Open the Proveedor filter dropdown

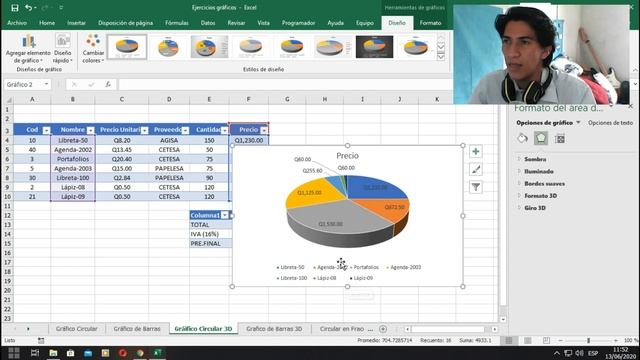(185, 130)
